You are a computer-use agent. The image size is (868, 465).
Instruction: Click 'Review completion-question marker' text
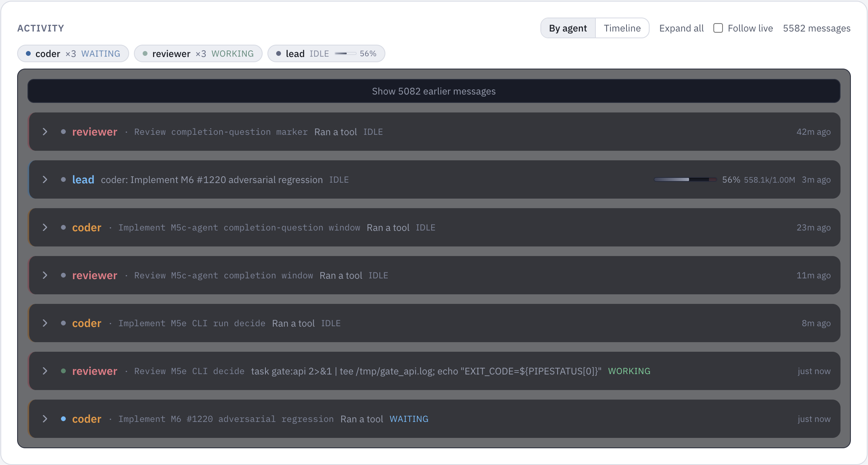pyautogui.click(x=221, y=132)
